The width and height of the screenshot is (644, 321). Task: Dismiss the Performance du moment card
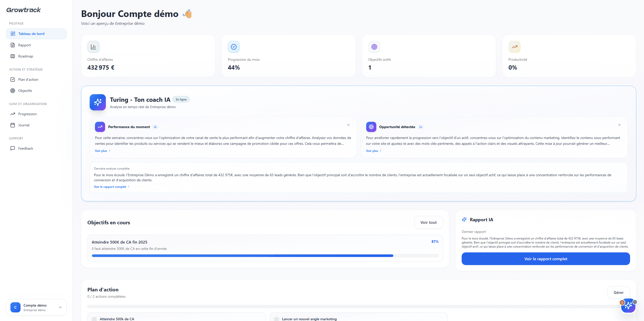click(348, 125)
